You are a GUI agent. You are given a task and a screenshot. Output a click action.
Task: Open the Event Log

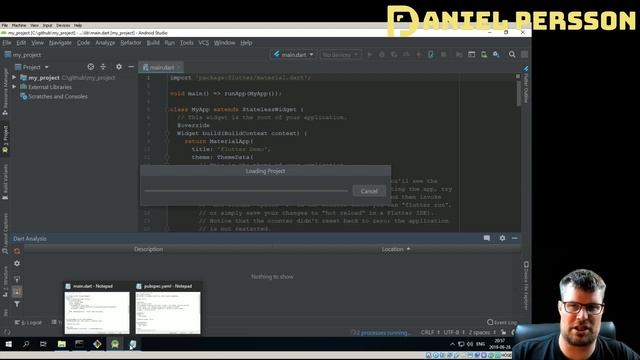coord(502,322)
